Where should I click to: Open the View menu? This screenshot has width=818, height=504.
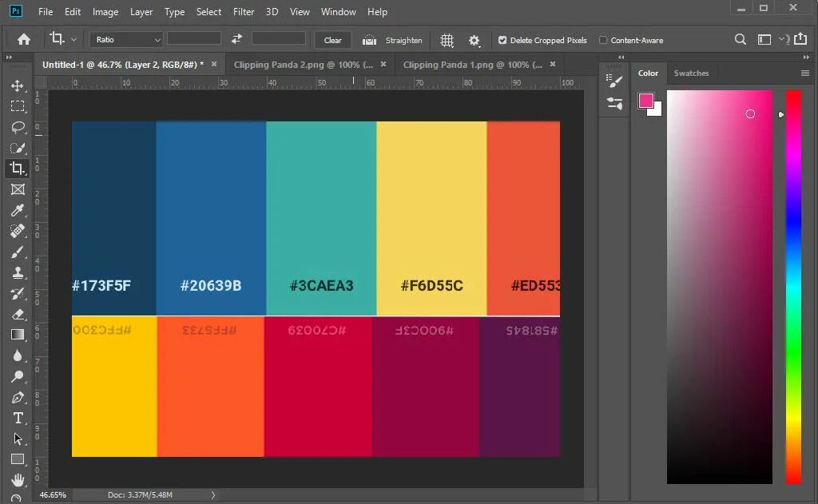(300, 11)
